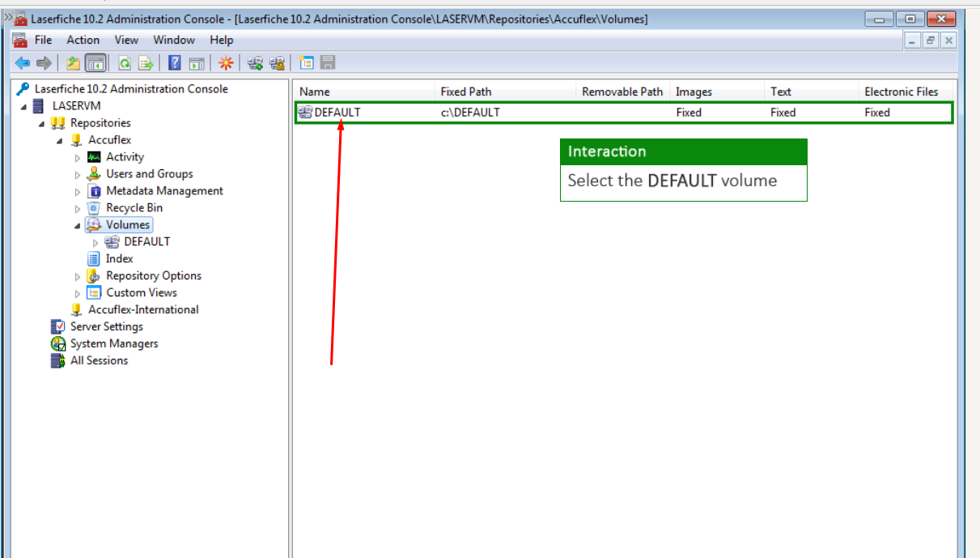Select the All Sessions label
This screenshot has height=558, width=980.
99,361
